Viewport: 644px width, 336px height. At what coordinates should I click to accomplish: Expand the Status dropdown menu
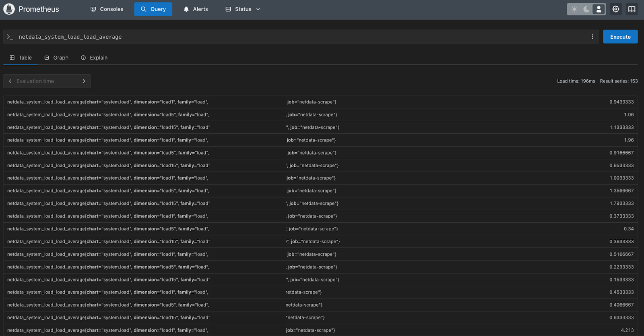pyautogui.click(x=243, y=9)
